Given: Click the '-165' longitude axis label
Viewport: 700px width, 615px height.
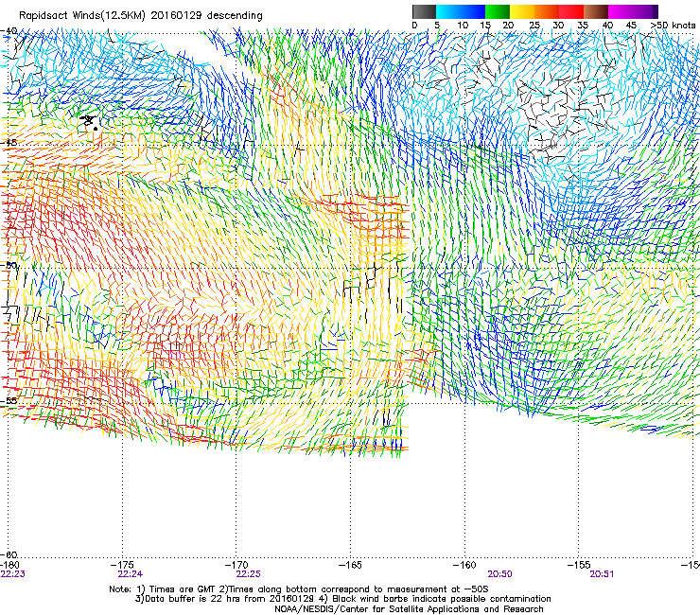Looking at the screenshot, I should tap(350, 566).
